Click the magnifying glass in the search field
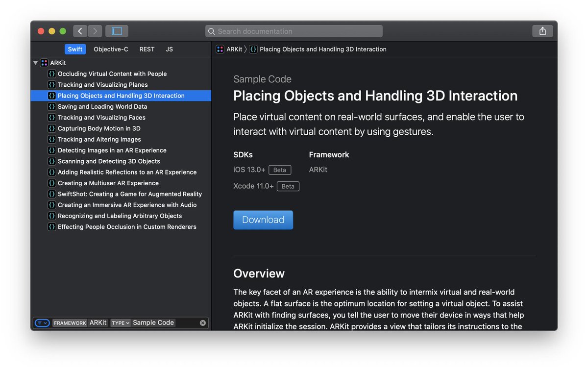 pos(212,31)
